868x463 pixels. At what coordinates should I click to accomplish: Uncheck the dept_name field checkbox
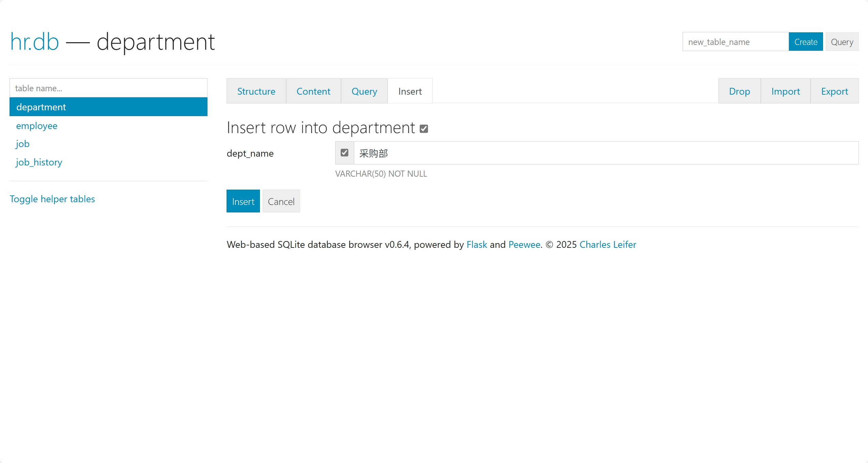click(344, 153)
